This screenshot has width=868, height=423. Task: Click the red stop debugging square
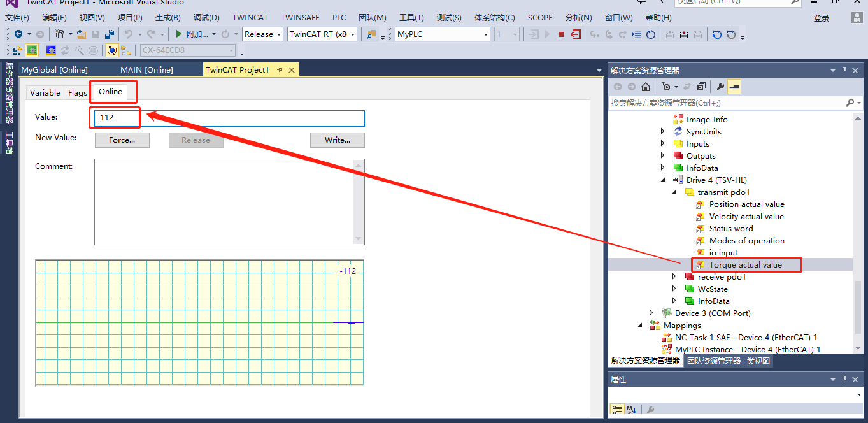(562, 34)
